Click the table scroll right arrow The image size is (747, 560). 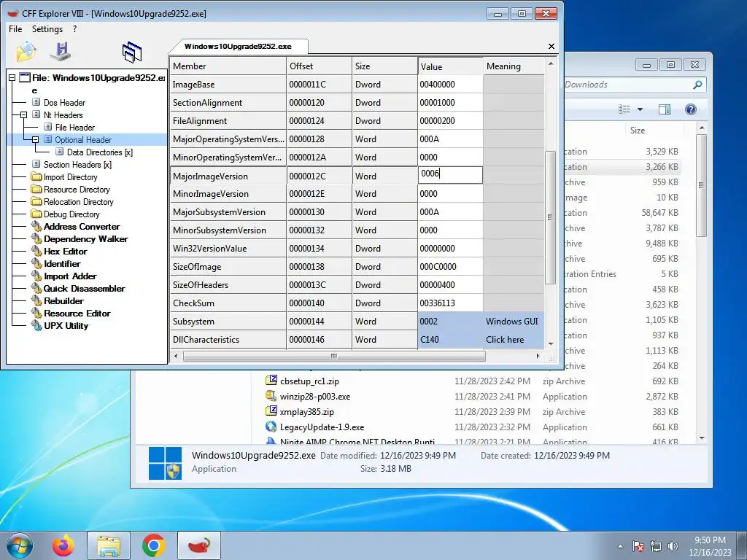[538, 356]
